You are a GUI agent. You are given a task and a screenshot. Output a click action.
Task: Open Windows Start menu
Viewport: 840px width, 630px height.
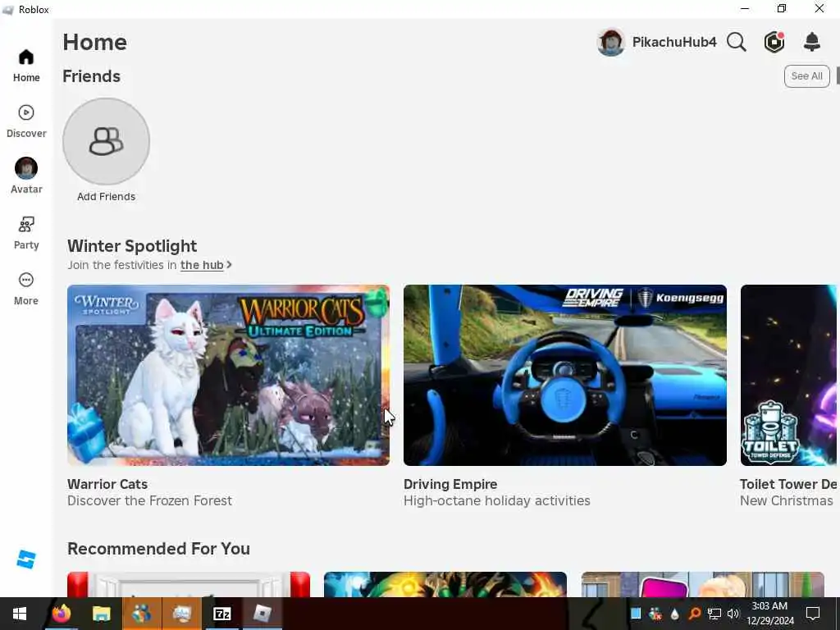pyautogui.click(x=20, y=614)
